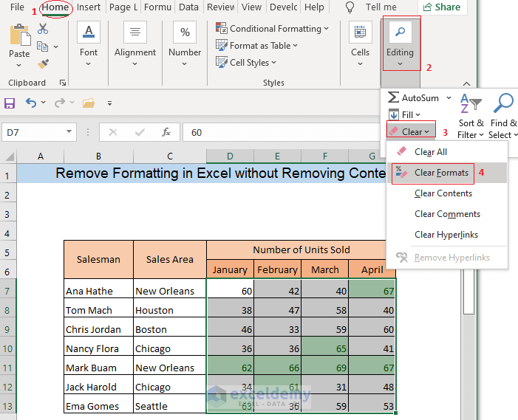Expand the Conditional Formatting dropdown
This screenshot has width=518, height=420.
pos(327,29)
